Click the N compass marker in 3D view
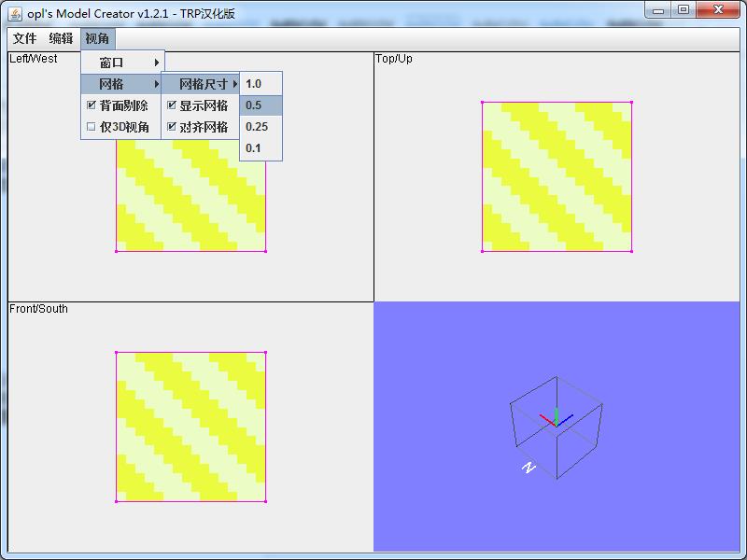 (x=528, y=467)
